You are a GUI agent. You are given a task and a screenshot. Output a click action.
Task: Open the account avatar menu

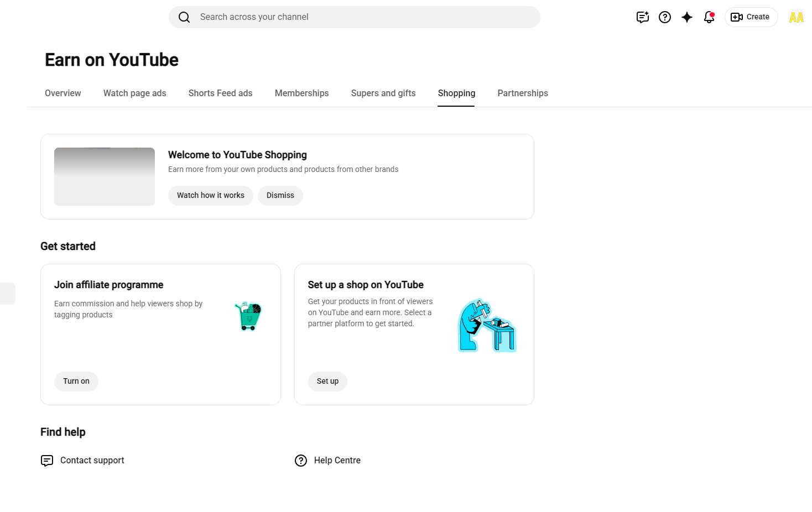click(797, 17)
